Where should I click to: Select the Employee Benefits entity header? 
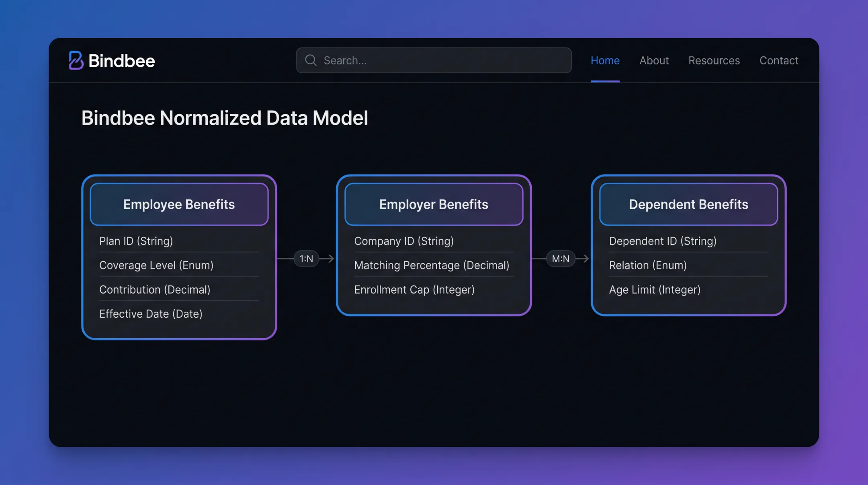click(179, 204)
